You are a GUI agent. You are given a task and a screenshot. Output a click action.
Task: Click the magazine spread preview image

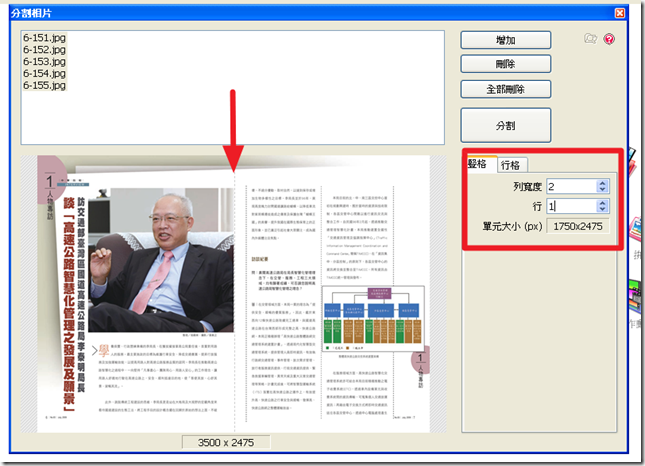tap(233, 294)
